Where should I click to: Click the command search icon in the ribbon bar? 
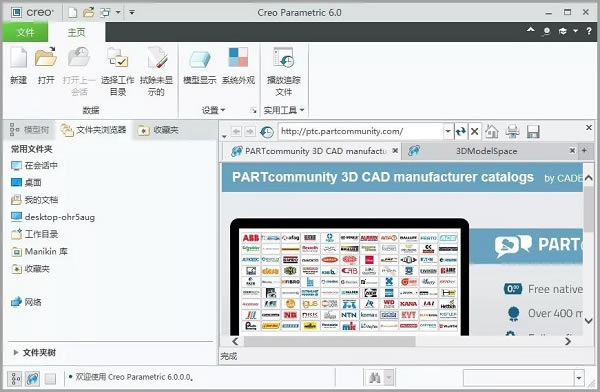(546, 31)
